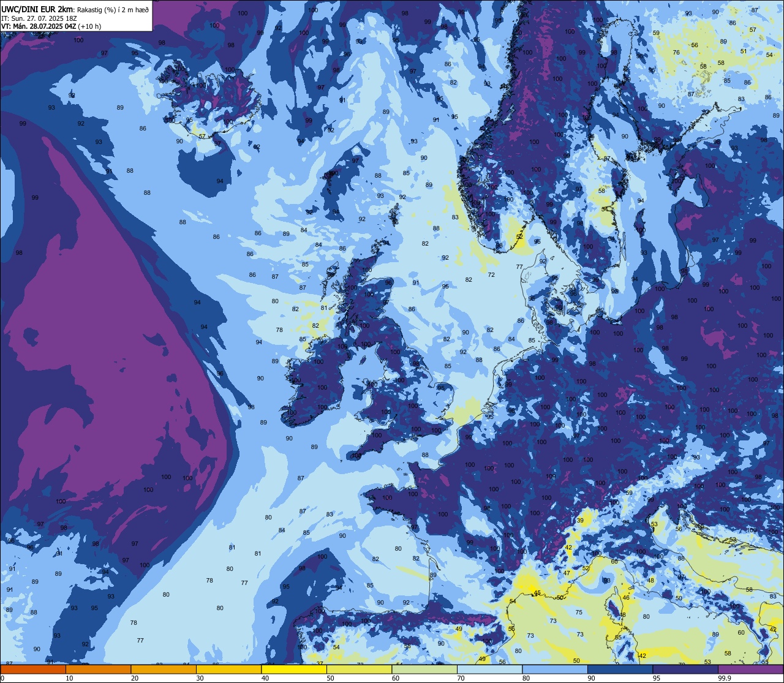
Task: Click the yellow-green 60–70 legend swatch
Action: [424, 669]
